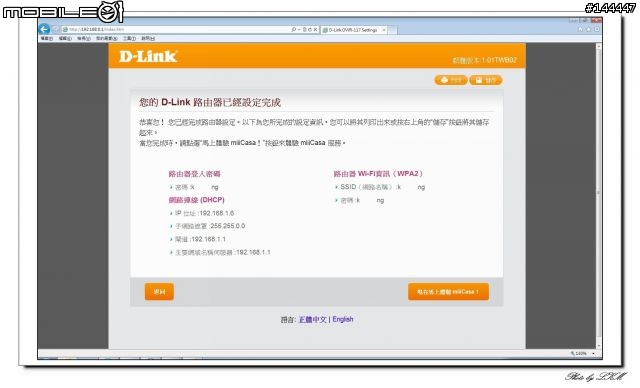Click the firmware version text 1.01TWB02
This screenshot has height=388, width=640.
point(499,60)
